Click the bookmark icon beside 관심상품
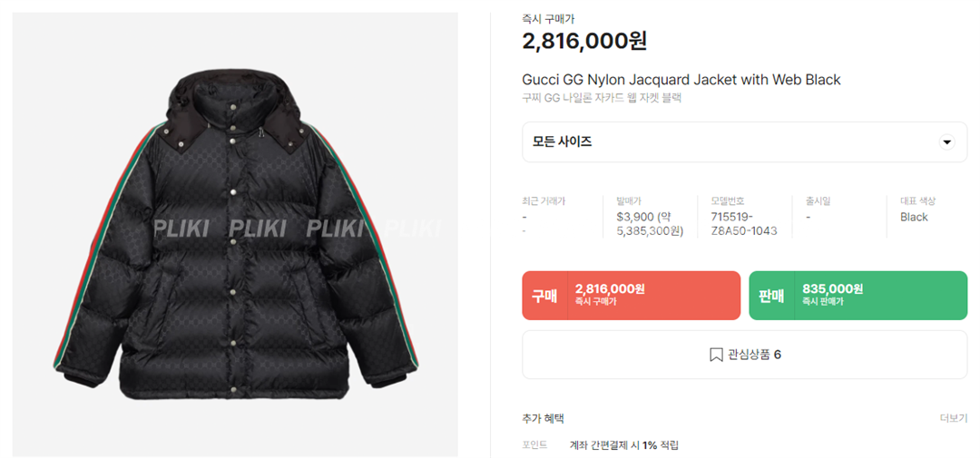 coord(716,355)
